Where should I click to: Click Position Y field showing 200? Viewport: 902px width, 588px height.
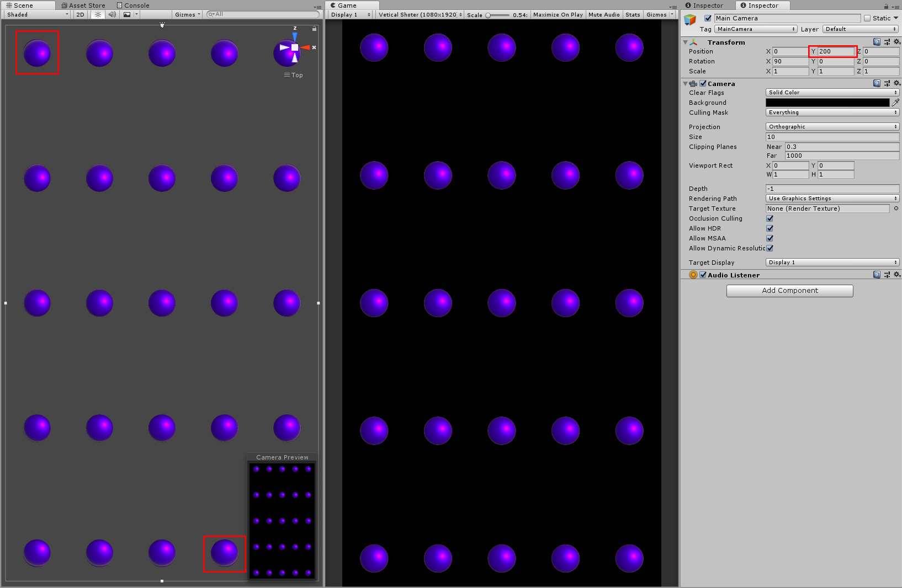coord(836,51)
